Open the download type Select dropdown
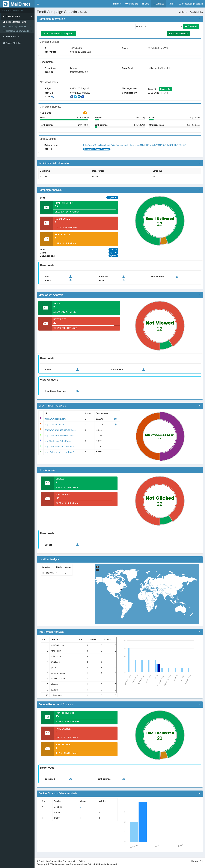This screenshot has width=205, height=868. pyautogui.click(x=159, y=26)
